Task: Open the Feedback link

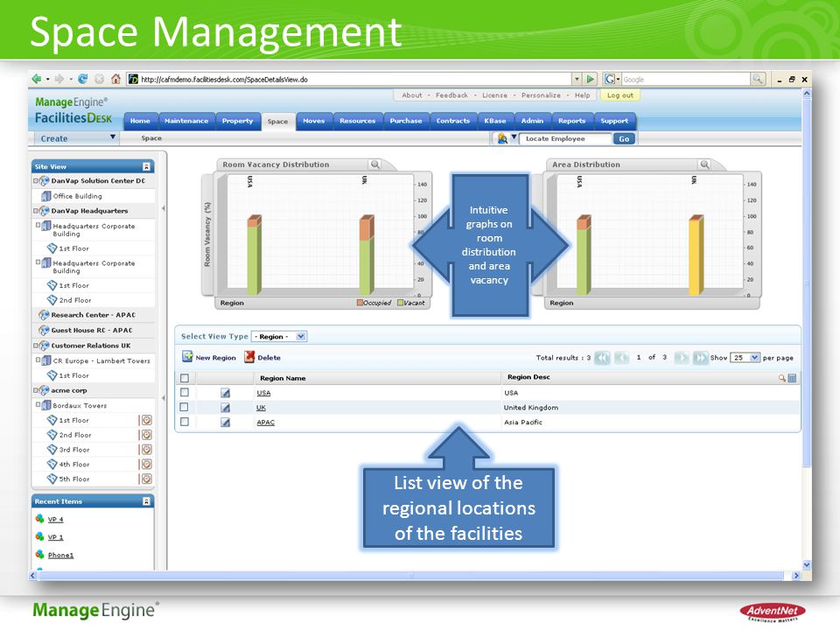Action: [451, 95]
